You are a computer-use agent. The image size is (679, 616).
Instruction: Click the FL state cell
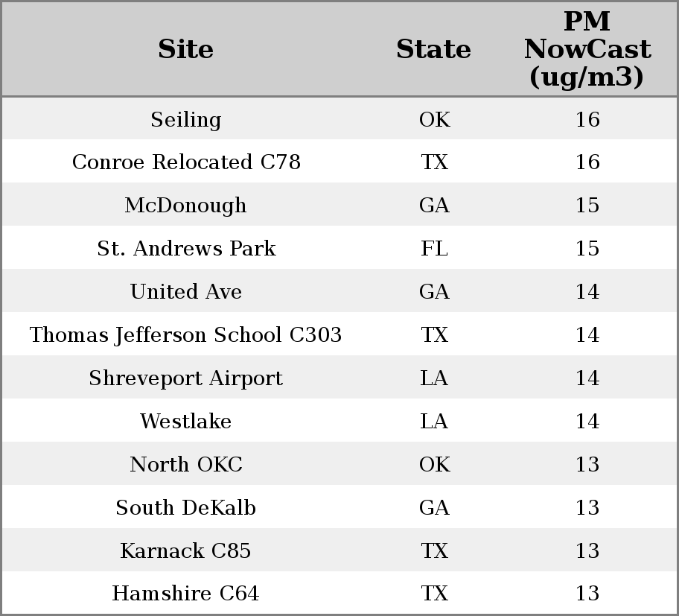(434, 249)
